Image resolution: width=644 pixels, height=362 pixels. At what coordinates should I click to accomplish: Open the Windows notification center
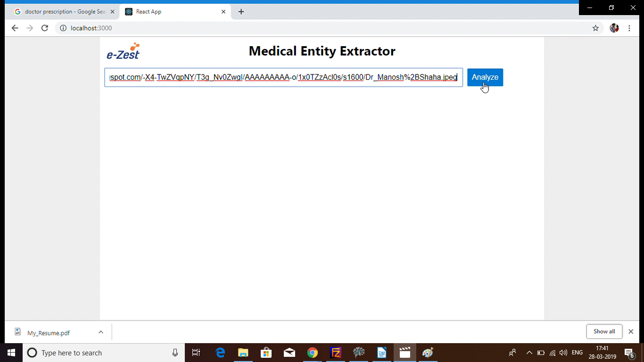(x=629, y=353)
